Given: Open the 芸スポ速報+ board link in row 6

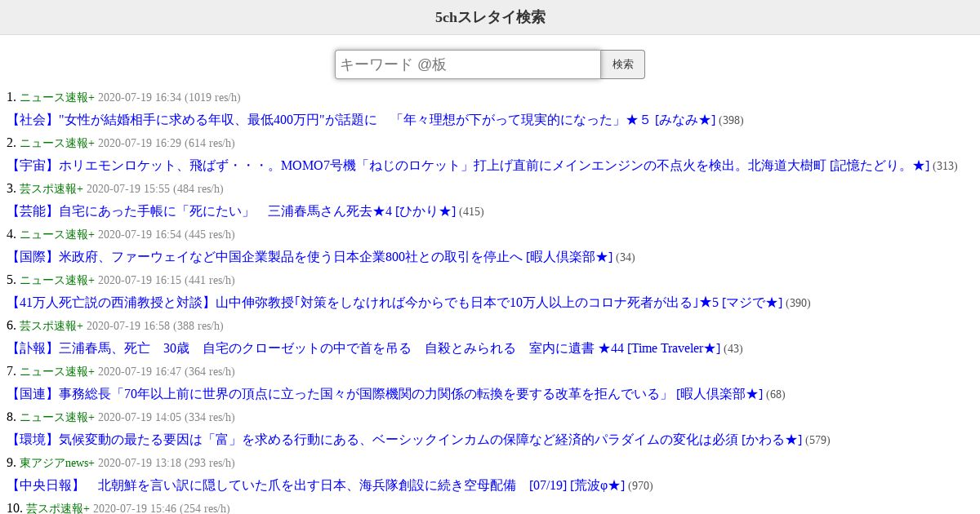Looking at the screenshot, I should (x=51, y=326).
